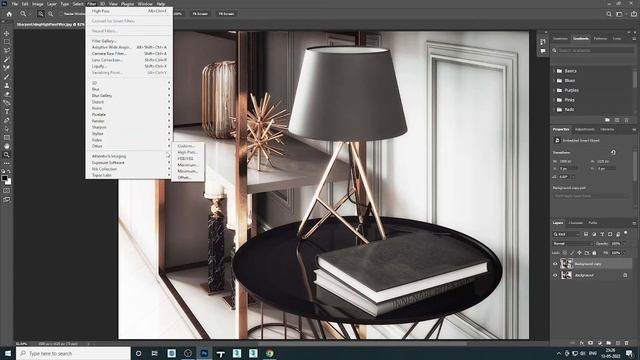
Task: Toggle the type layer filter icon
Action: (602, 234)
